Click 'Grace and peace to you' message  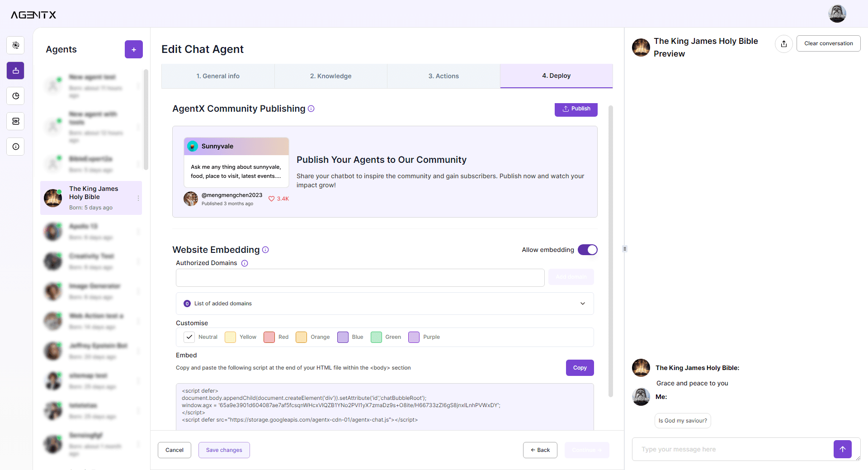click(x=692, y=383)
